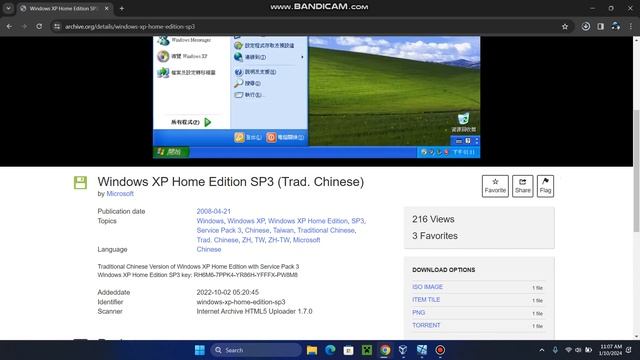Click the Addeddate value 2022-10-02 05:20:45
640x360 pixels.
coord(228,292)
